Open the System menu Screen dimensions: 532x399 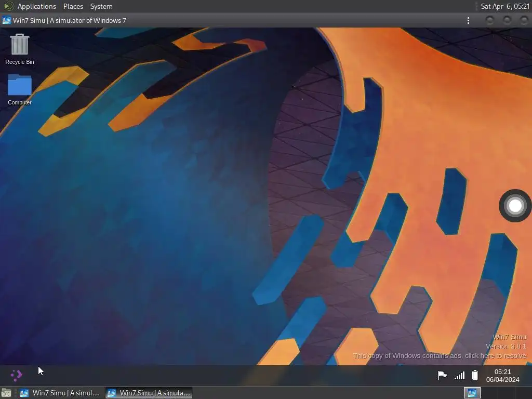pos(101,6)
